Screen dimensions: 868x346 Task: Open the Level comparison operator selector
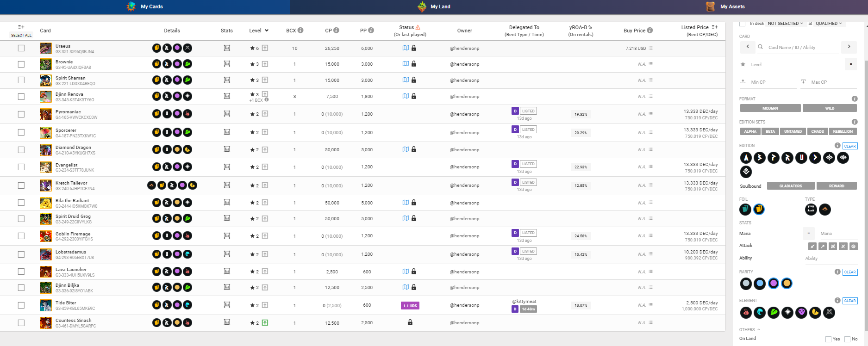851,64
